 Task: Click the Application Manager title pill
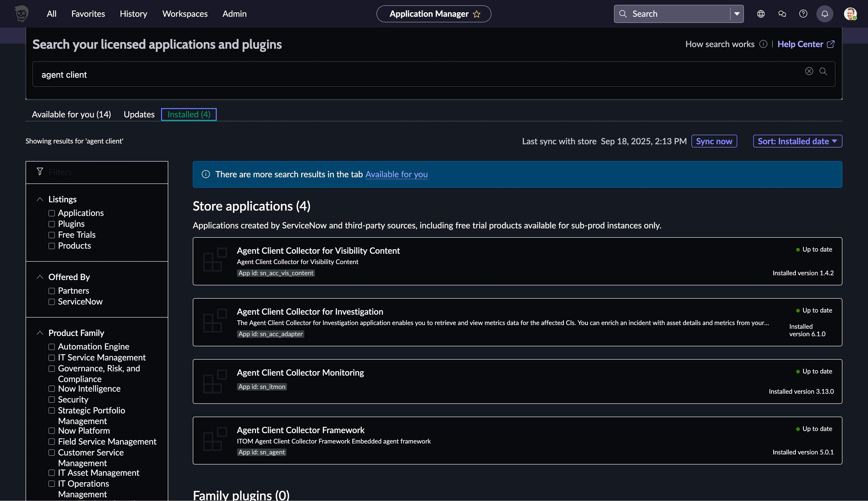tap(434, 14)
